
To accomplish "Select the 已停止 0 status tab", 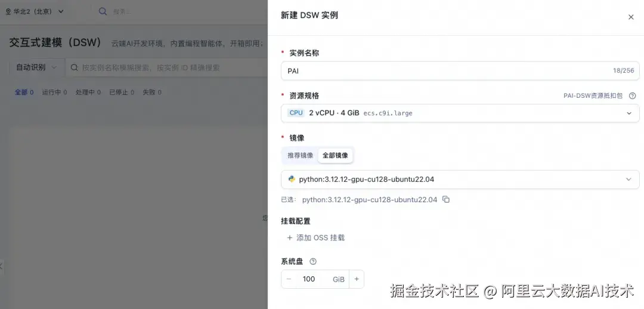I will (x=122, y=92).
